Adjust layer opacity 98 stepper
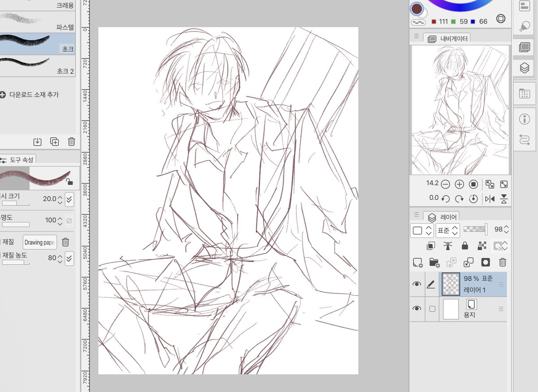The height and width of the screenshot is (392, 538). pyautogui.click(x=506, y=230)
